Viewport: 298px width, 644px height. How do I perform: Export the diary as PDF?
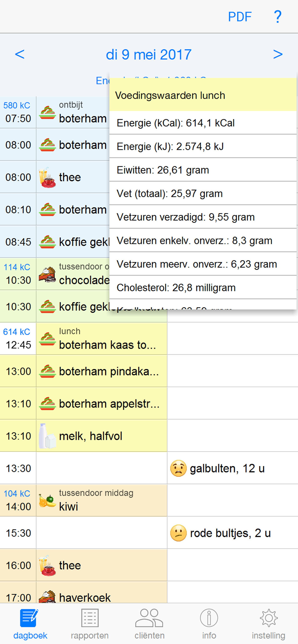coord(240,17)
